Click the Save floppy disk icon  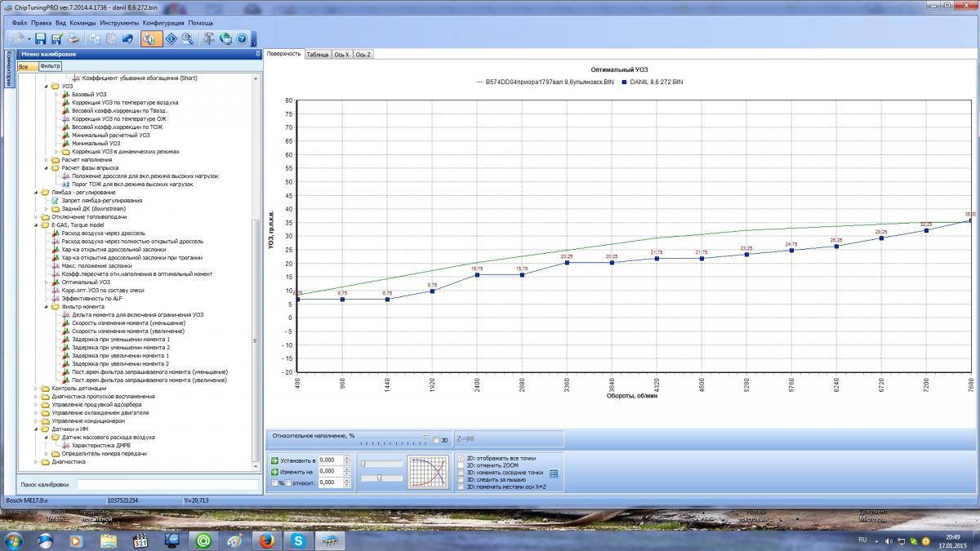tap(40, 38)
